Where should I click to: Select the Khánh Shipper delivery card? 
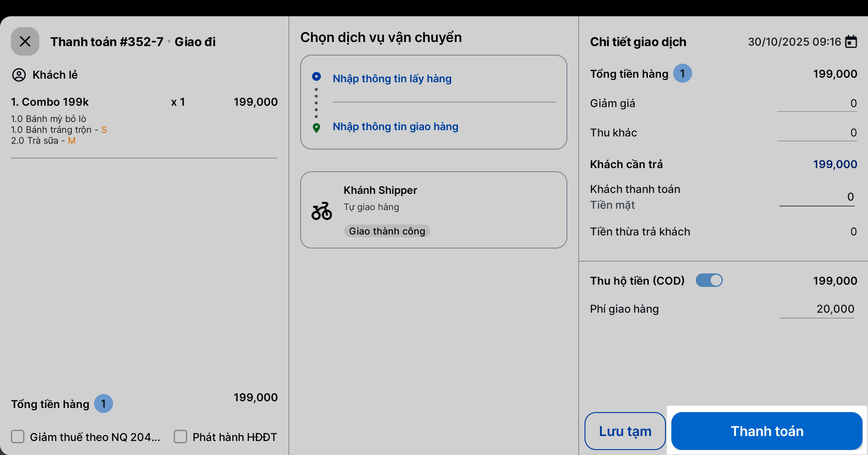pos(433,210)
